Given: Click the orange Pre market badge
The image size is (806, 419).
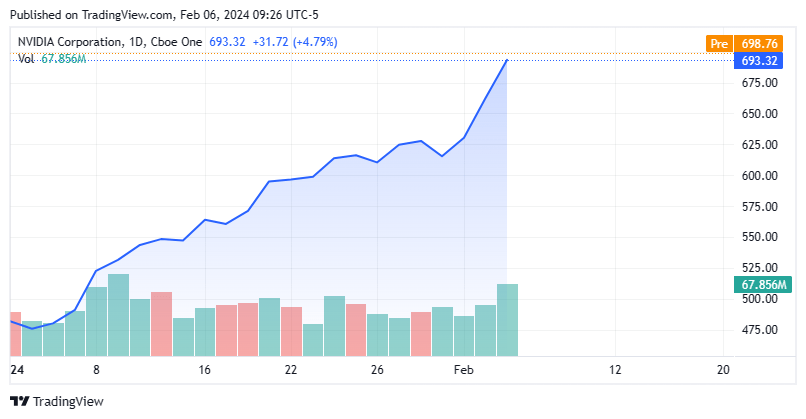Looking at the screenshot, I should [x=718, y=43].
